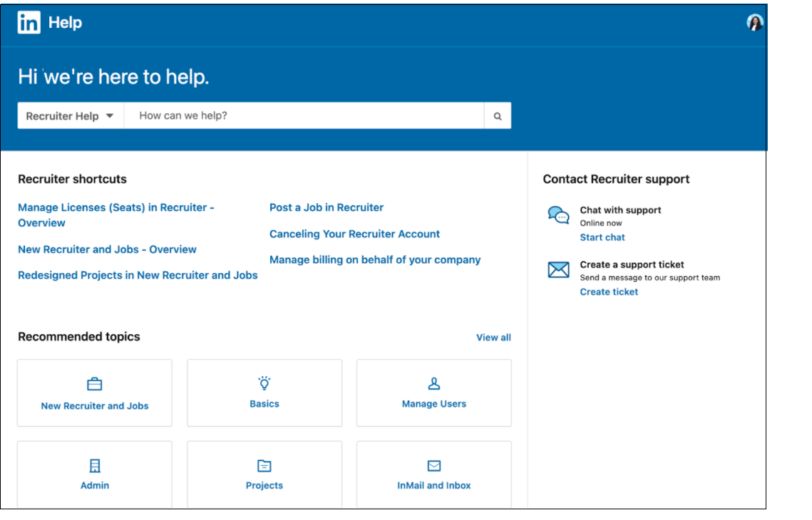
Task: Click Send a message to our support team text
Action: point(650,278)
